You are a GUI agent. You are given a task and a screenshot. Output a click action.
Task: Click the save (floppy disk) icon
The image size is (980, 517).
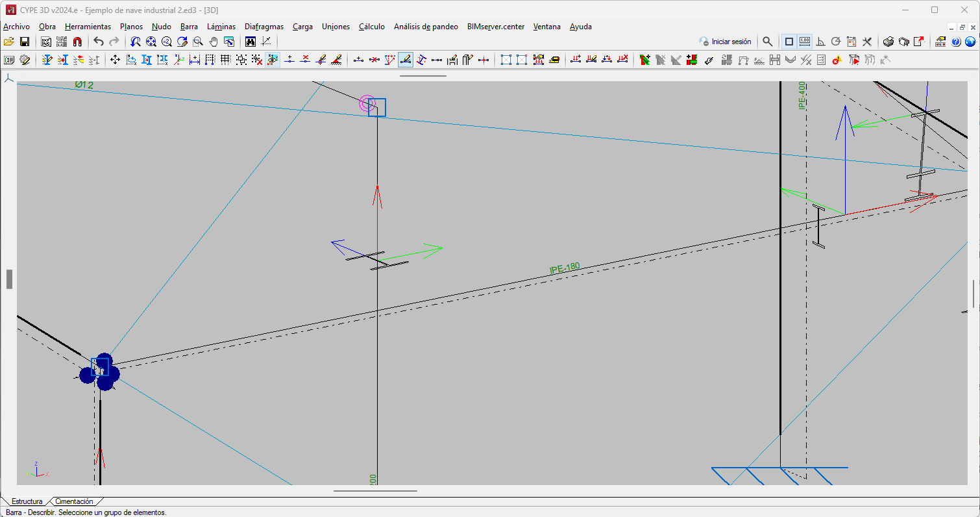click(x=25, y=42)
